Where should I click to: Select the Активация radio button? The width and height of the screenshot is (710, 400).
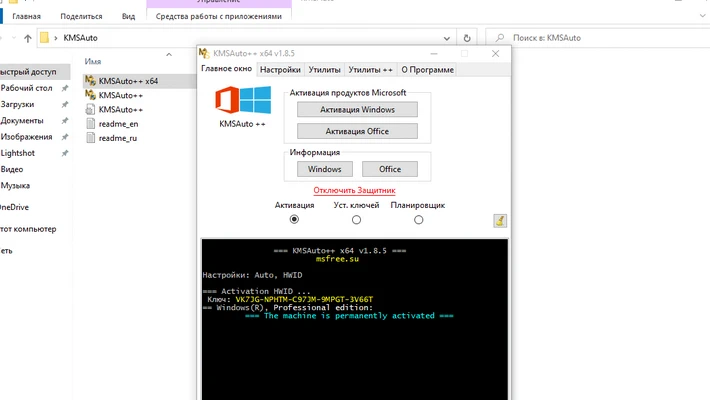294,219
